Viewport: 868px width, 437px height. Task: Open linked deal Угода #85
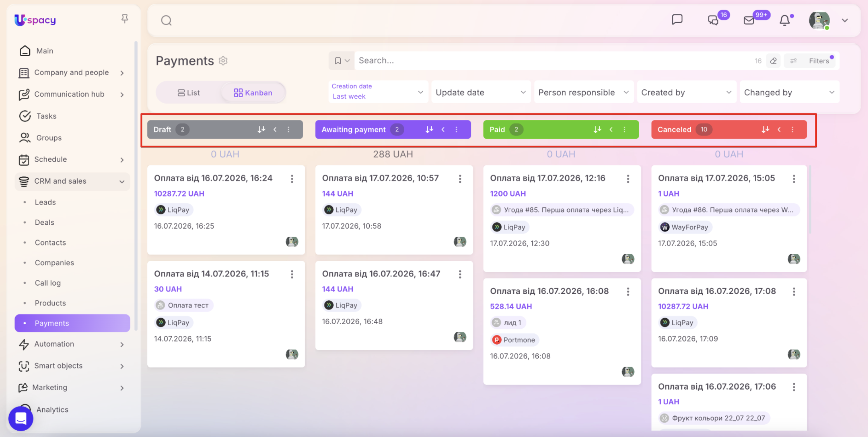[562, 210]
